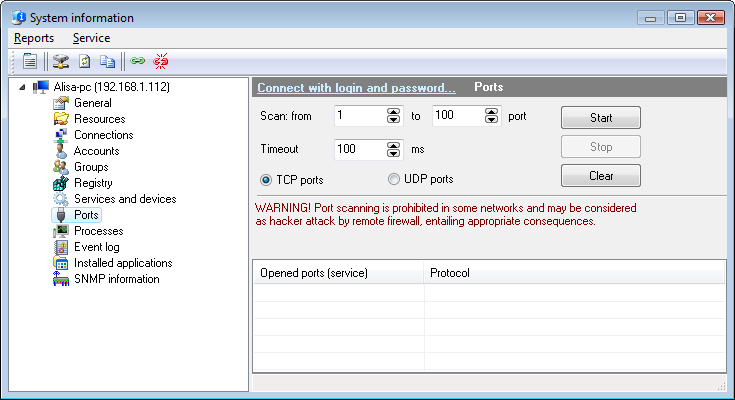Select the TCP ports radio button
The width and height of the screenshot is (735, 400).
[x=266, y=180]
